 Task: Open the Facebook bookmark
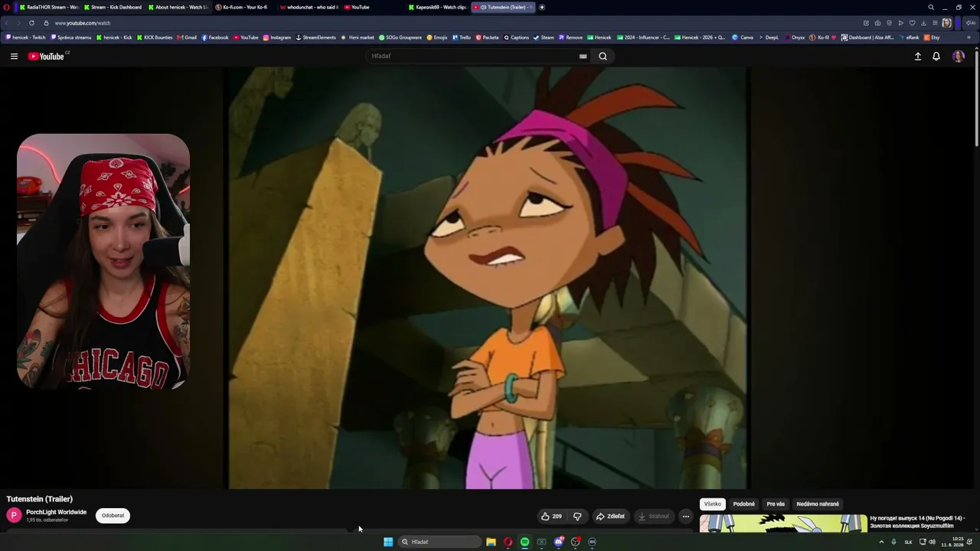[x=214, y=37]
